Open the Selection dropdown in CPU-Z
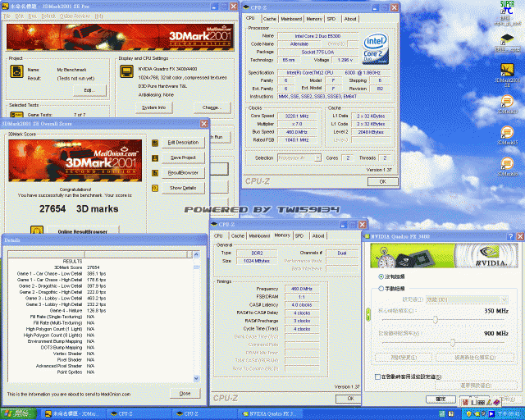Screen dimensions: 525x420 click(x=299, y=157)
